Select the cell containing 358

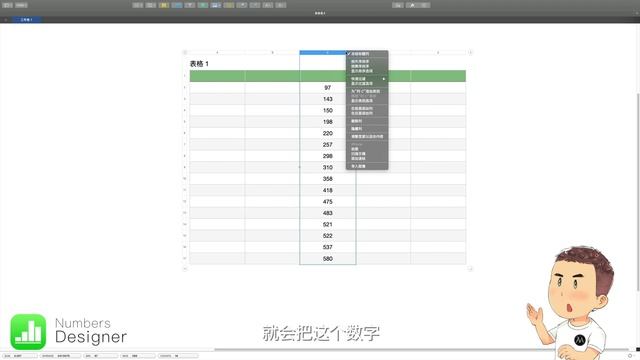coord(328,179)
